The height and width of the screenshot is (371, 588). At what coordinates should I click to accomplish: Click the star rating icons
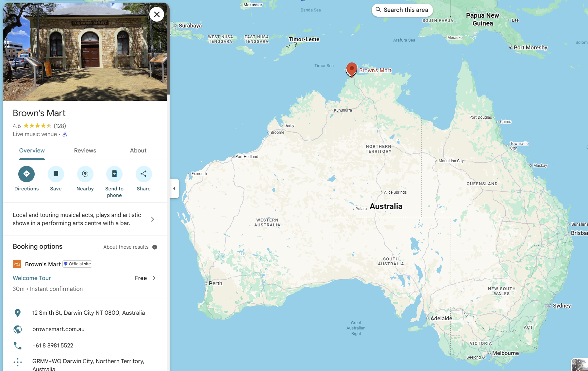[38, 126]
